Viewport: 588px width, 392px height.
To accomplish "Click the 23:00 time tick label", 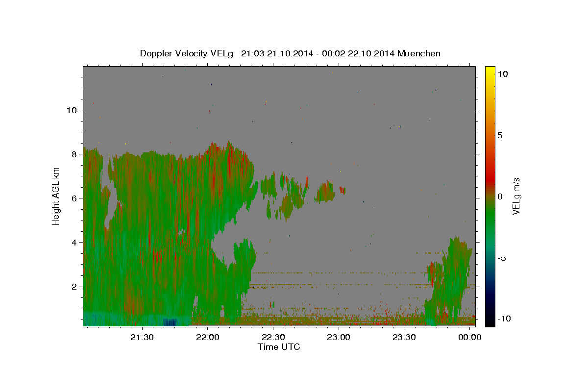I will tap(339, 338).
